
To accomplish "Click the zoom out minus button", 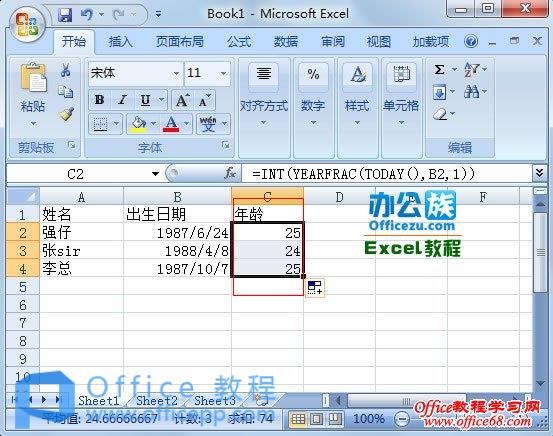I will [x=401, y=419].
